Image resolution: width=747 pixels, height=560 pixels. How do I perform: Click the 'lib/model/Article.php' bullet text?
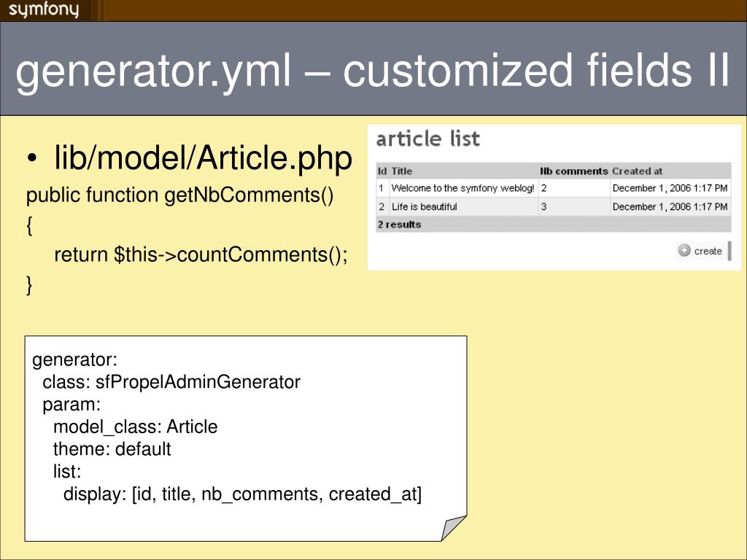click(204, 158)
